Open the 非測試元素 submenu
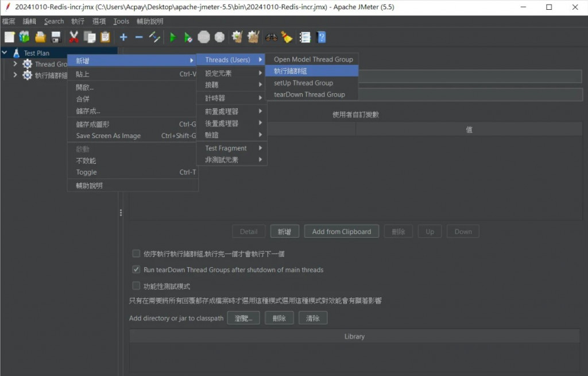 tap(232, 160)
